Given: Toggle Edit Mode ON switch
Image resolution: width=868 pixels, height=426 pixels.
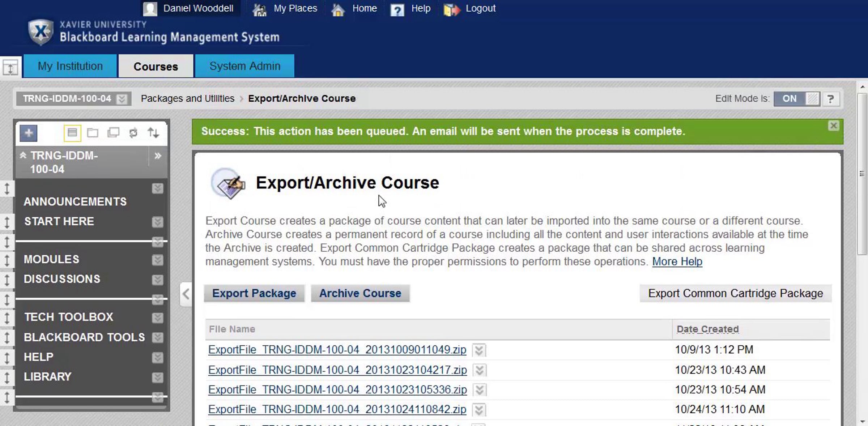Looking at the screenshot, I should (797, 99).
